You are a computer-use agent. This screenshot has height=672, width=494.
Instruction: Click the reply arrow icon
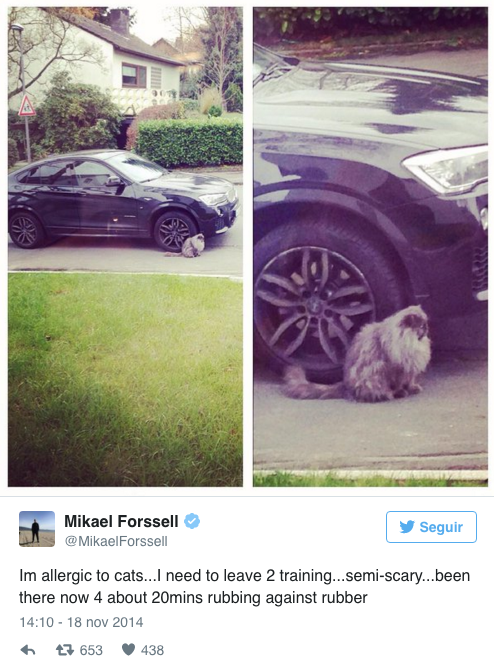tap(28, 650)
